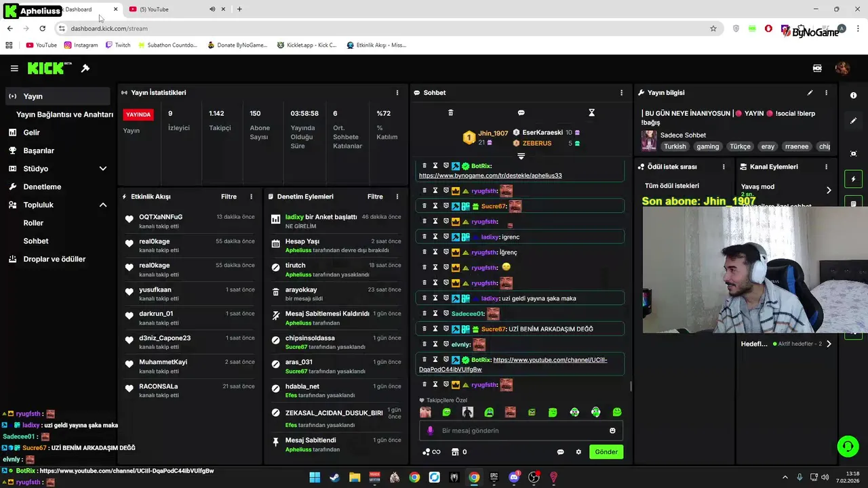This screenshot has height=488, width=868.
Task: Click the chat scrollbar thumb
Action: 631,387
